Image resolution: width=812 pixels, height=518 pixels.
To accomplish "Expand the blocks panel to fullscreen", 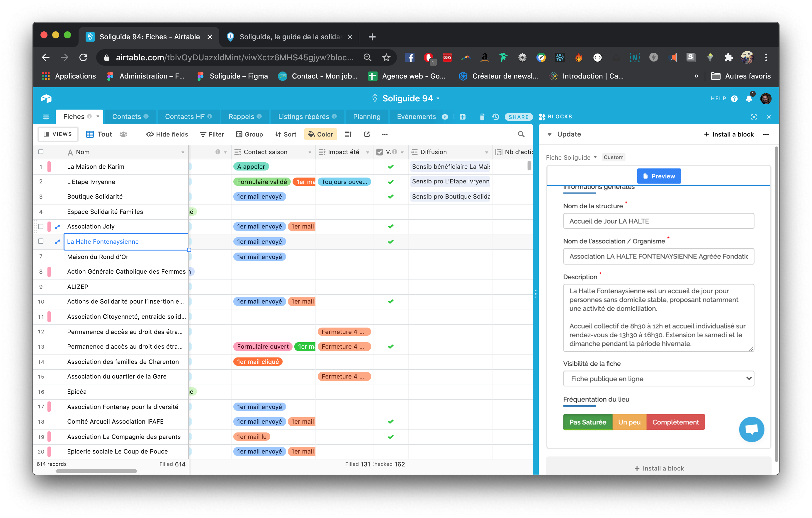I will [754, 117].
